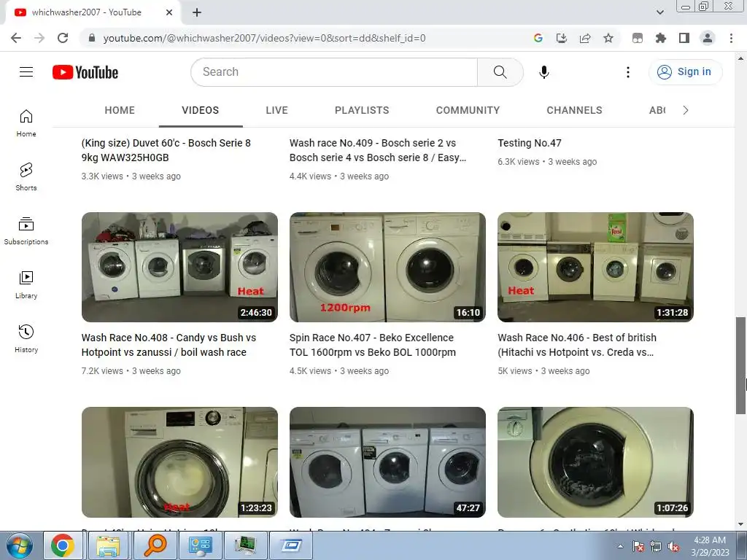Open Spin Race No.407 thumbnail
This screenshot has height=560, width=747.
(387, 267)
